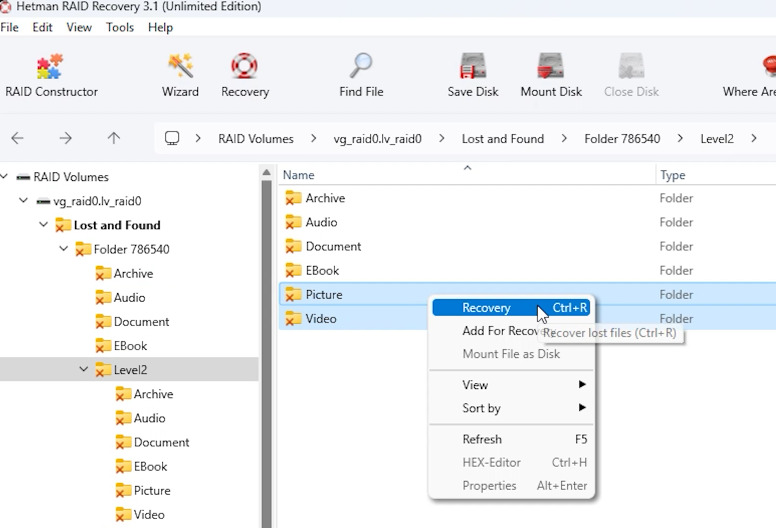
Task: Open the Tools menu
Action: click(x=120, y=28)
